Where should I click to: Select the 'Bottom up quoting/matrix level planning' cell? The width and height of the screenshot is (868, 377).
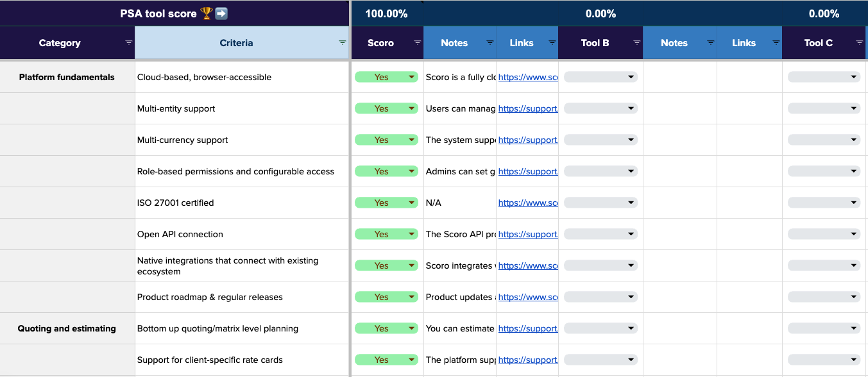click(x=242, y=328)
